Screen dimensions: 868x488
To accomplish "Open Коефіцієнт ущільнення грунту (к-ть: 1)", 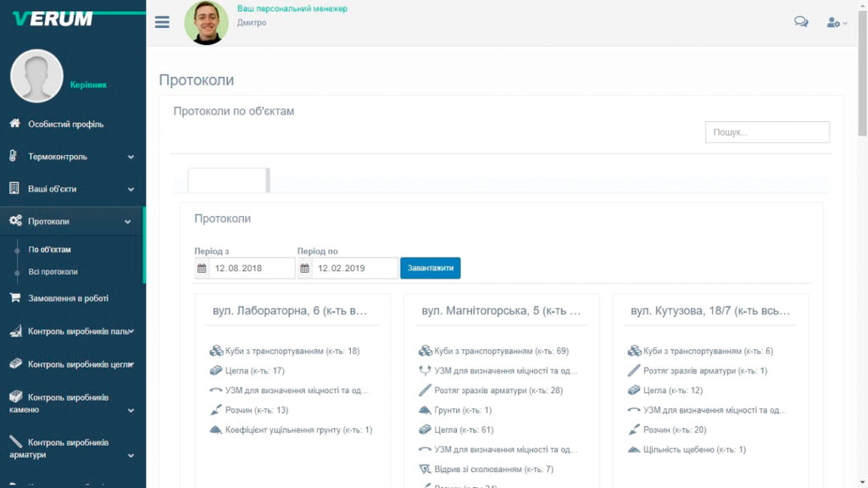I will tap(299, 430).
